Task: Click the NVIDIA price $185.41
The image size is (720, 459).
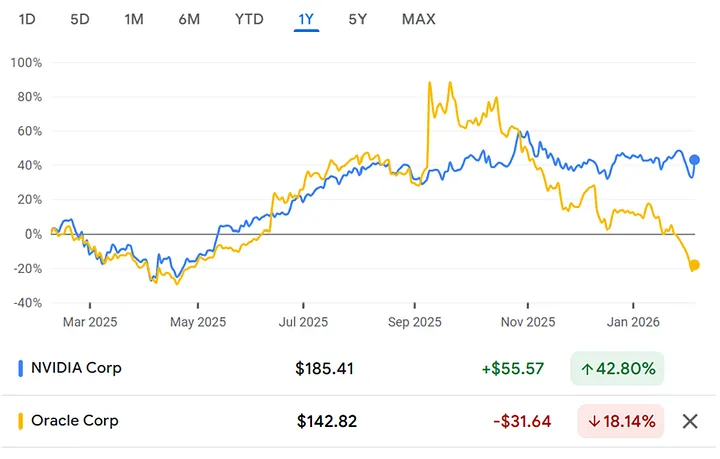Action: 325,368
